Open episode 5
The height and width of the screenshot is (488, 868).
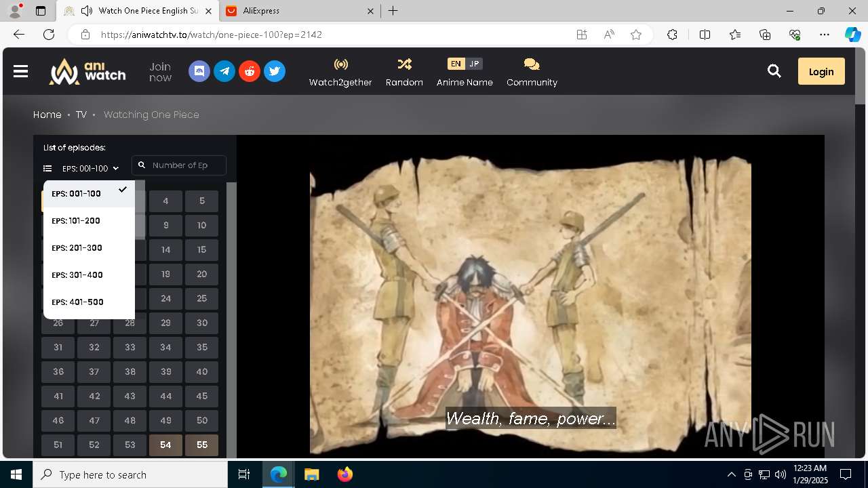coord(202,201)
